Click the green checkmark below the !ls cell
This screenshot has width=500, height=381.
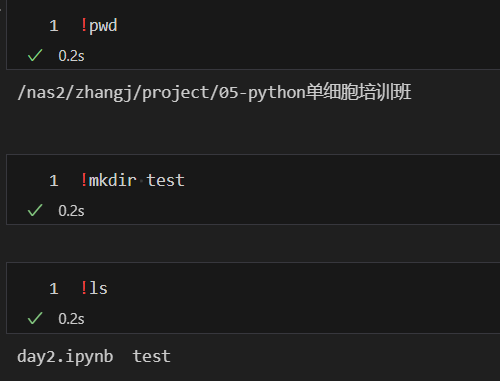(35, 318)
